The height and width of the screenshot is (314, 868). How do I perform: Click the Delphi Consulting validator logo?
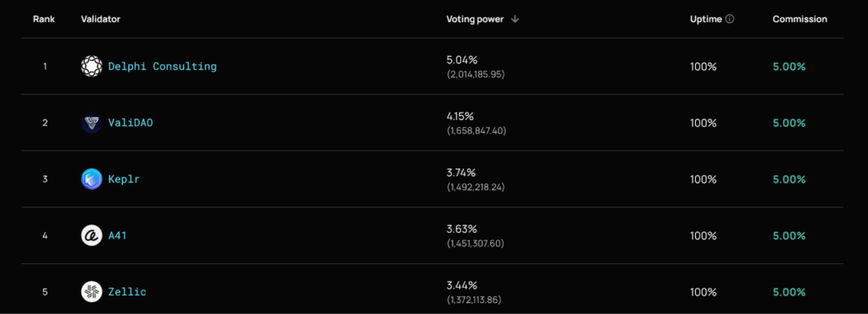coord(92,66)
